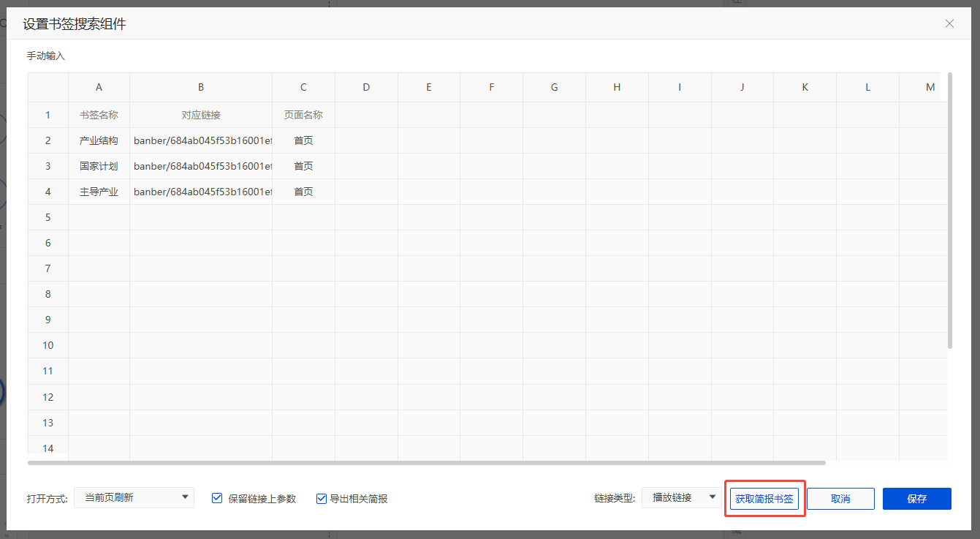
Task: Click the 对应链接 header cell
Action: pos(201,115)
